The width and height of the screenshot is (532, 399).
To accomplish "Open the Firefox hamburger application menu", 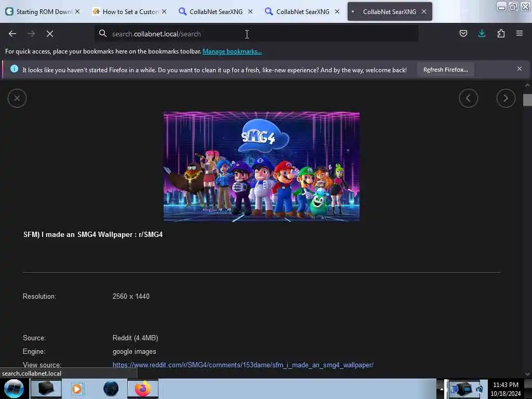I will point(520,33).
